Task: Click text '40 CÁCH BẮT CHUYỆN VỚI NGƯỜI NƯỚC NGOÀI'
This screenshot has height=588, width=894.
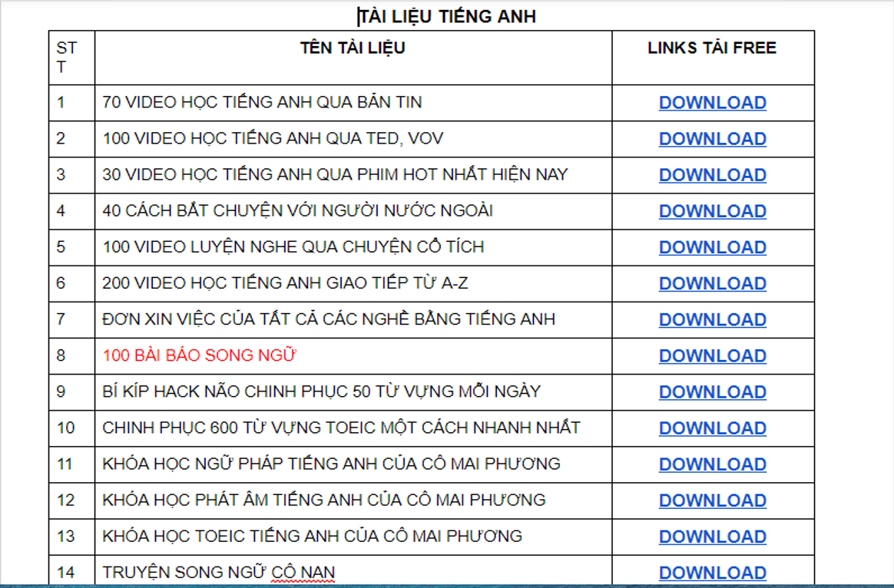Action: click(298, 211)
